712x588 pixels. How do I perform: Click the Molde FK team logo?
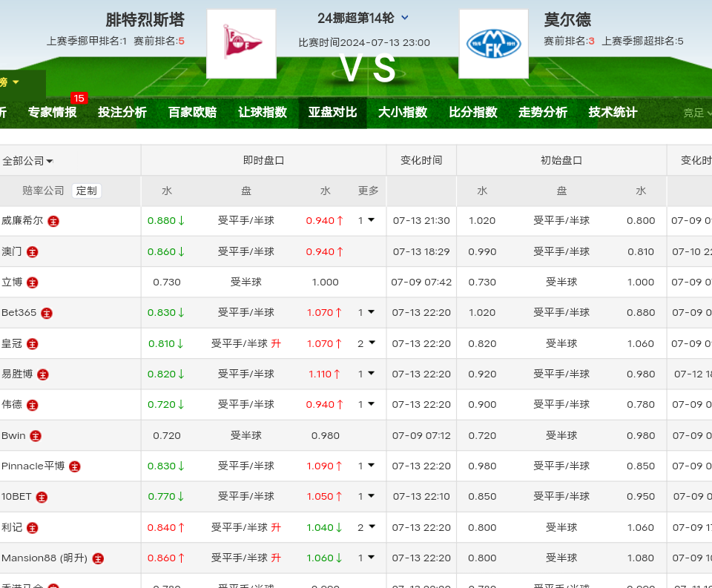493,44
